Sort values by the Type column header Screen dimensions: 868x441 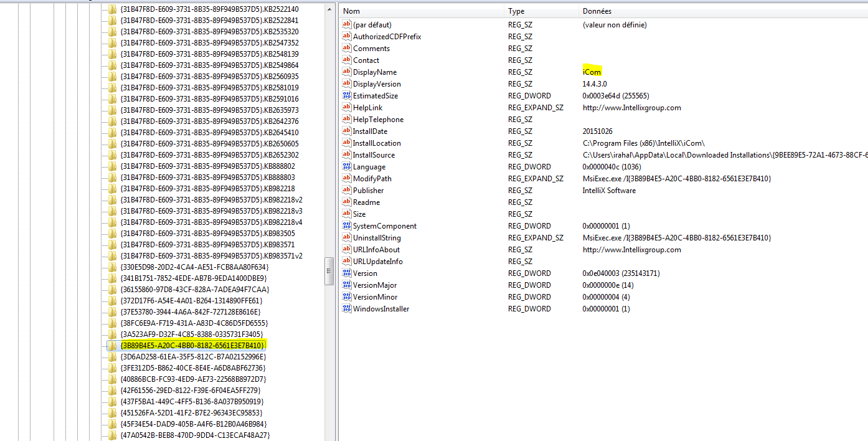point(539,11)
